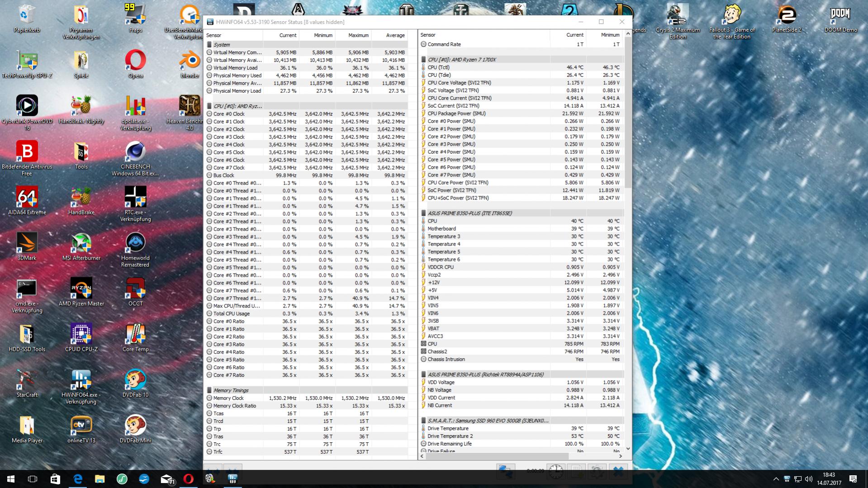Screen dimensions: 868x488
Task: Launch 3DMark from the desktop
Action: click(27, 247)
